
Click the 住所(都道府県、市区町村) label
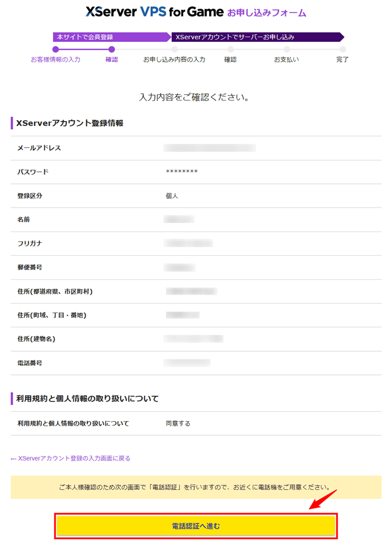click(55, 291)
